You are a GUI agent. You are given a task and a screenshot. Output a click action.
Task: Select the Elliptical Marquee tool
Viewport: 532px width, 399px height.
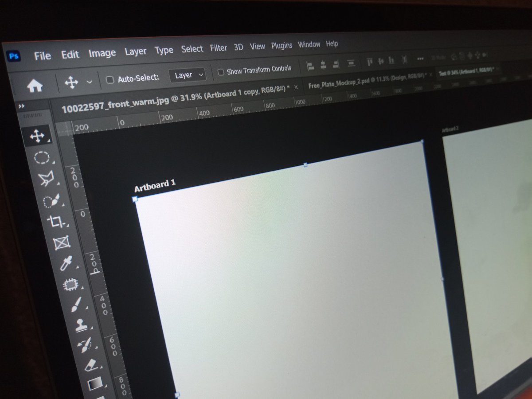point(41,158)
